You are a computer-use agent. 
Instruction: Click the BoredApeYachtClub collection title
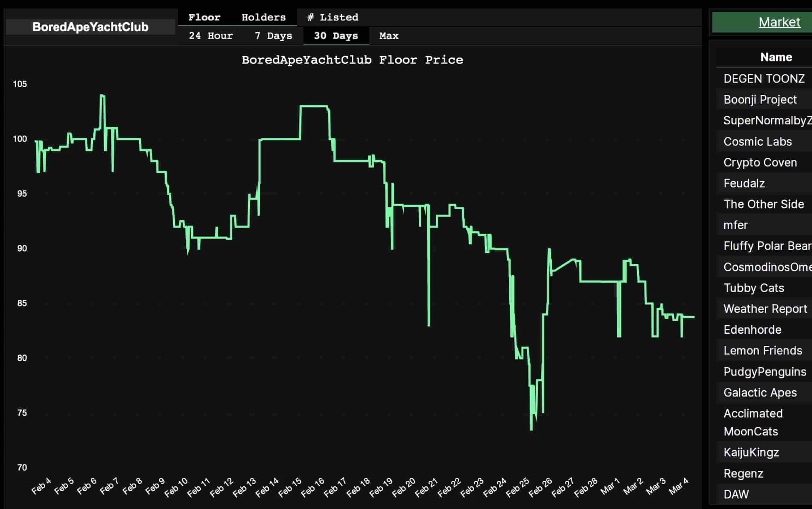(90, 27)
